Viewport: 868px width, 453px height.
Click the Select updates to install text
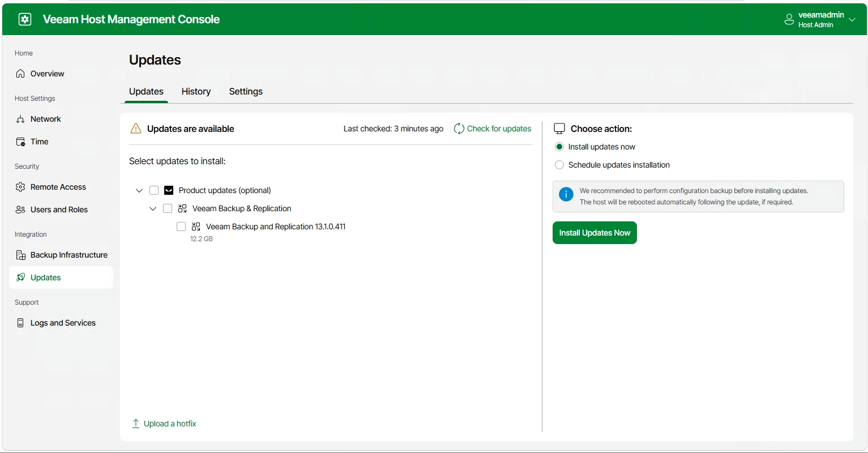pyautogui.click(x=177, y=161)
